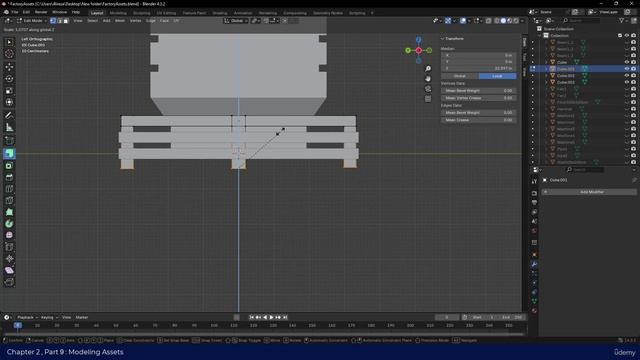Image resolution: width=640 pixels, height=360 pixels.
Task: Toggle X-ray display in the viewport header
Action: tap(489, 20)
